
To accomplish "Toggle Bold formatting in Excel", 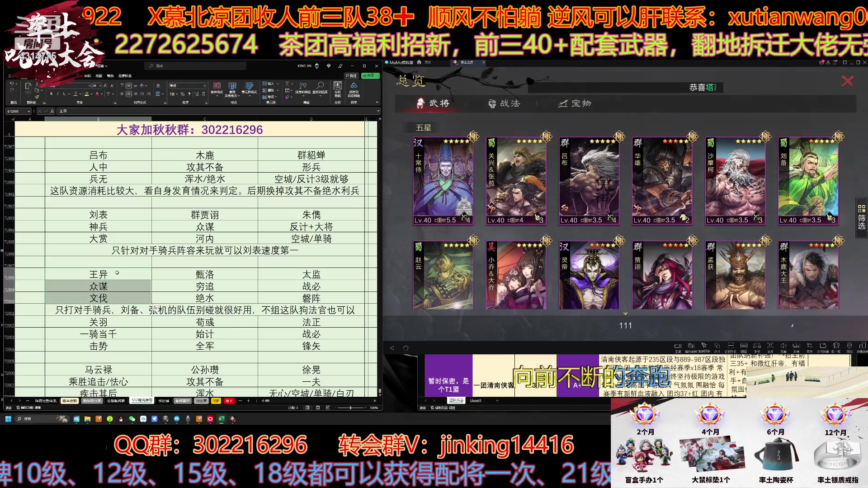I will 51,94.
